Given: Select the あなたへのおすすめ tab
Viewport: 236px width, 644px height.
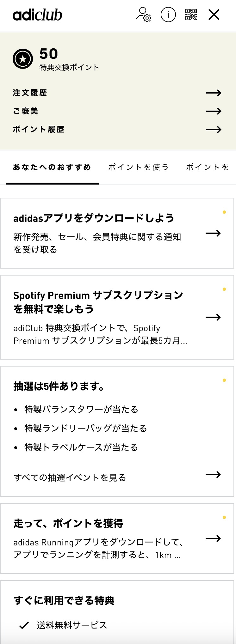Looking at the screenshot, I should [x=52, y=167].
